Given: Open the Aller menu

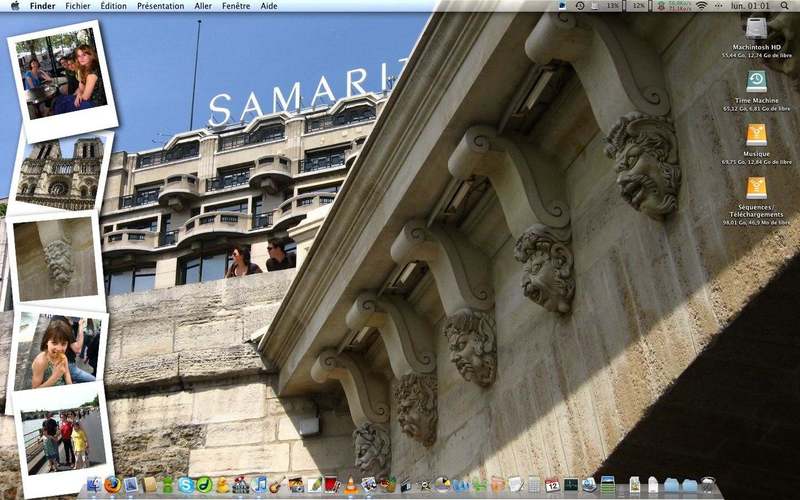Looking at the screenshot, I should tap(203, 6).
